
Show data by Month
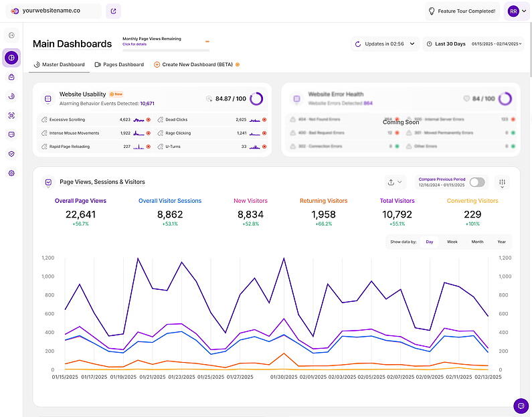point(477,242)
